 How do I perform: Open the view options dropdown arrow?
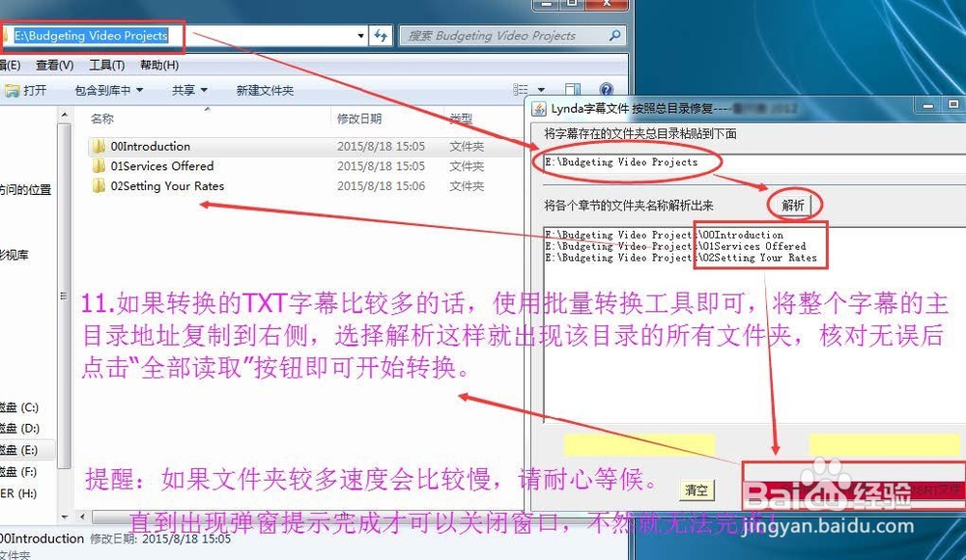(x=541, y=90)
